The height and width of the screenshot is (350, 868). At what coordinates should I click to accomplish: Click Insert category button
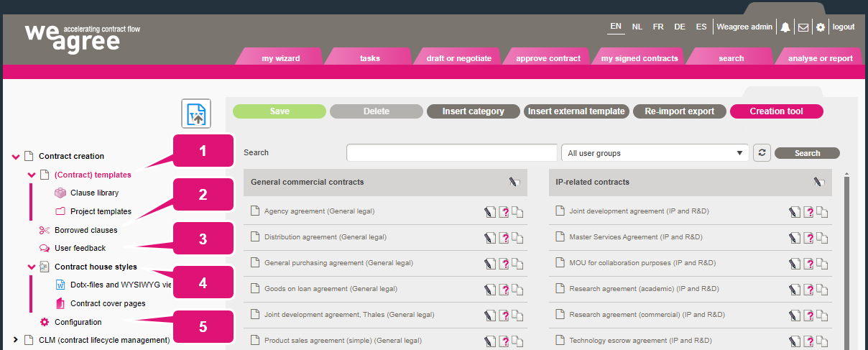(x=474, y=111)
